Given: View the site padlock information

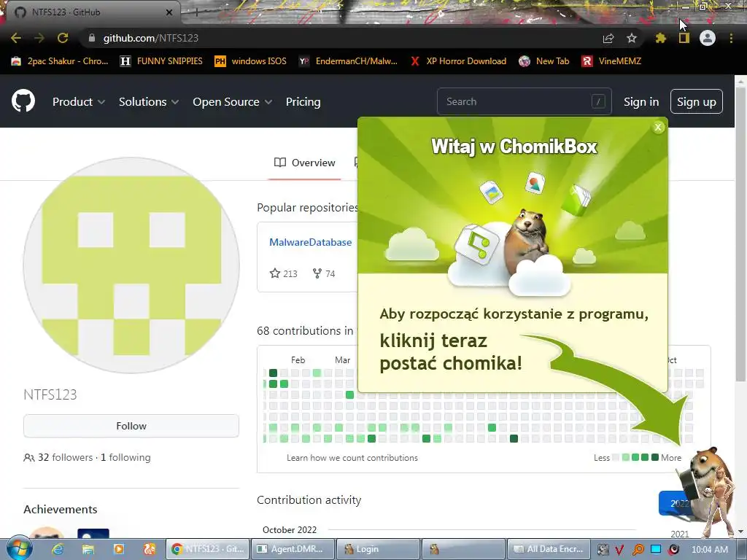Looking at the screenshot, I should tap(92, 38).
